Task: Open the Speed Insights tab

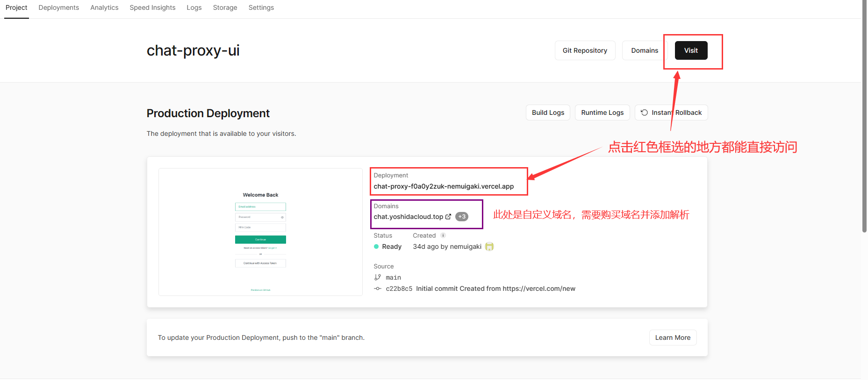Action: 152,7
